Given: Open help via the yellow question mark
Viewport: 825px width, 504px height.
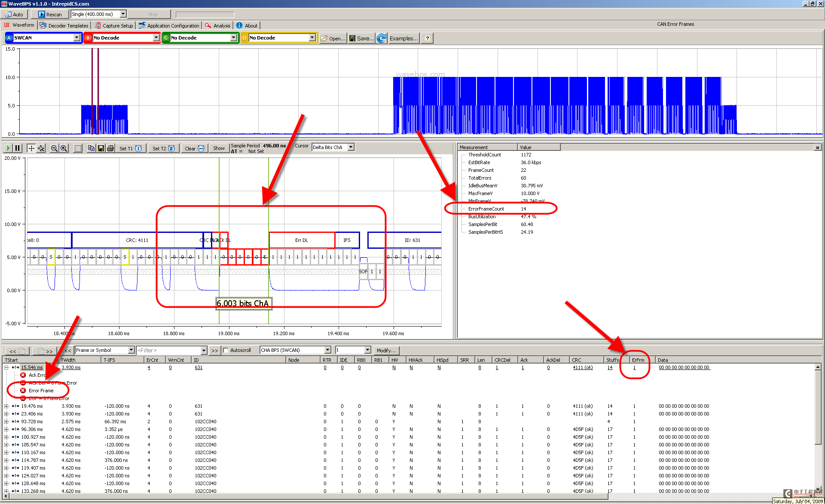Looking at the screenshot, I should (427, 38).
